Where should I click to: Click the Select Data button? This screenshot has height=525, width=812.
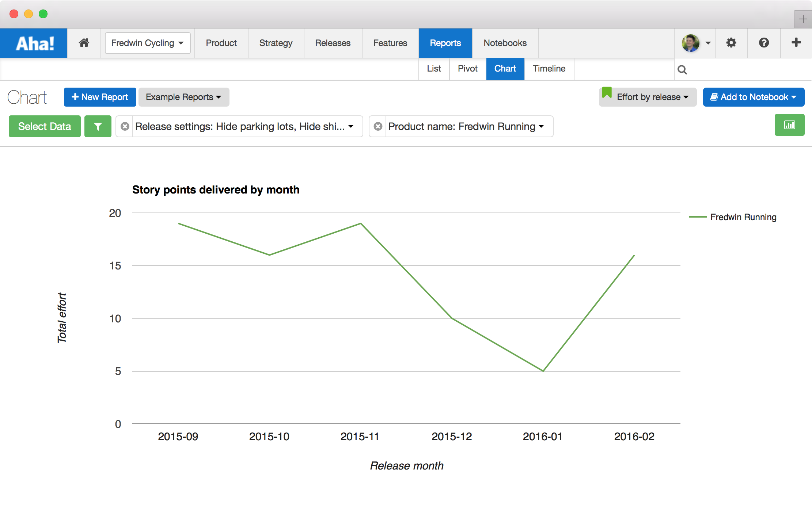(x=45, y=126)
